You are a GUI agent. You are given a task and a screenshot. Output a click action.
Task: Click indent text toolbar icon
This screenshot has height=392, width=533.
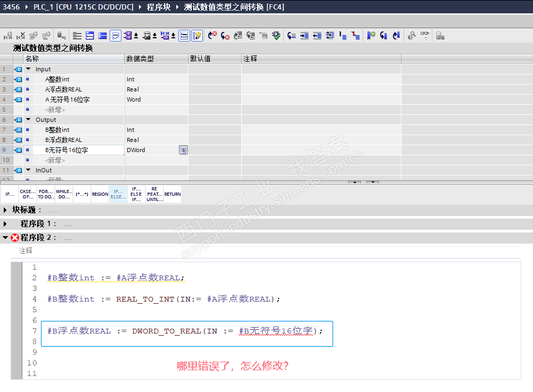tap(304, 36)
